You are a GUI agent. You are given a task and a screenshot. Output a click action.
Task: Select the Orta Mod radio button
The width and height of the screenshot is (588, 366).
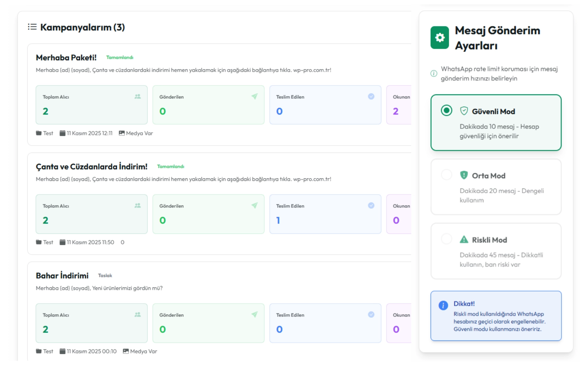coord(446,175)
